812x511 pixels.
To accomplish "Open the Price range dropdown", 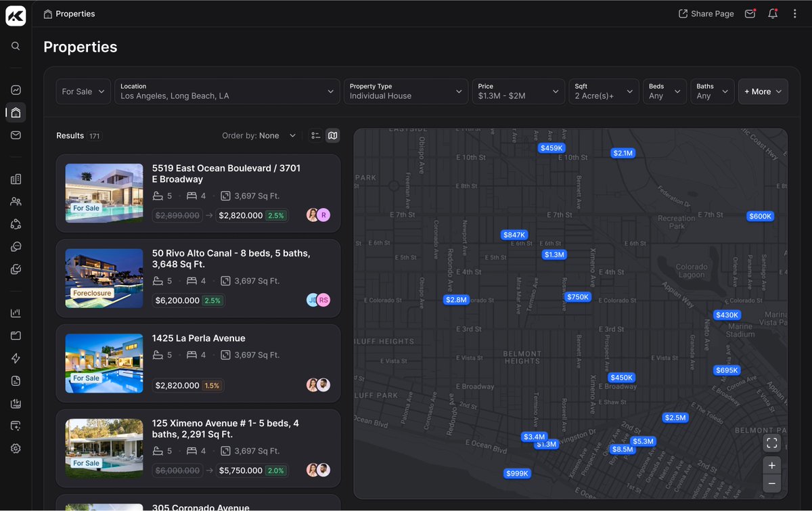I will coord(518,91).
